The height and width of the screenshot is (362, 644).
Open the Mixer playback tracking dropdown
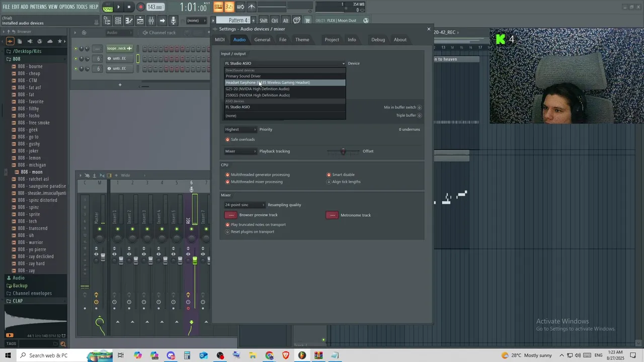[240, 151]
